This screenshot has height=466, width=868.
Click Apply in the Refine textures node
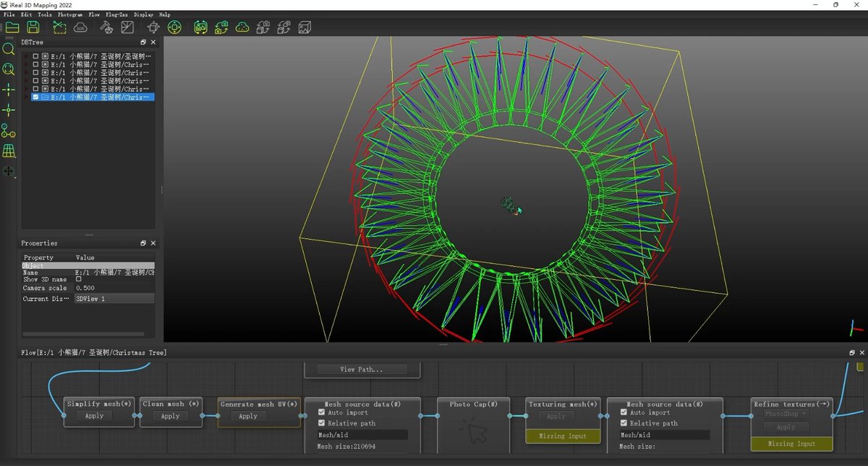786,427
